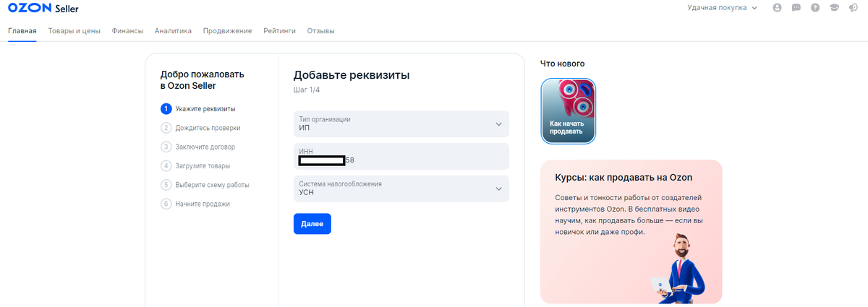Click into the ИНН input field
This screenshot has height=307, width=868.
(401, 156)
